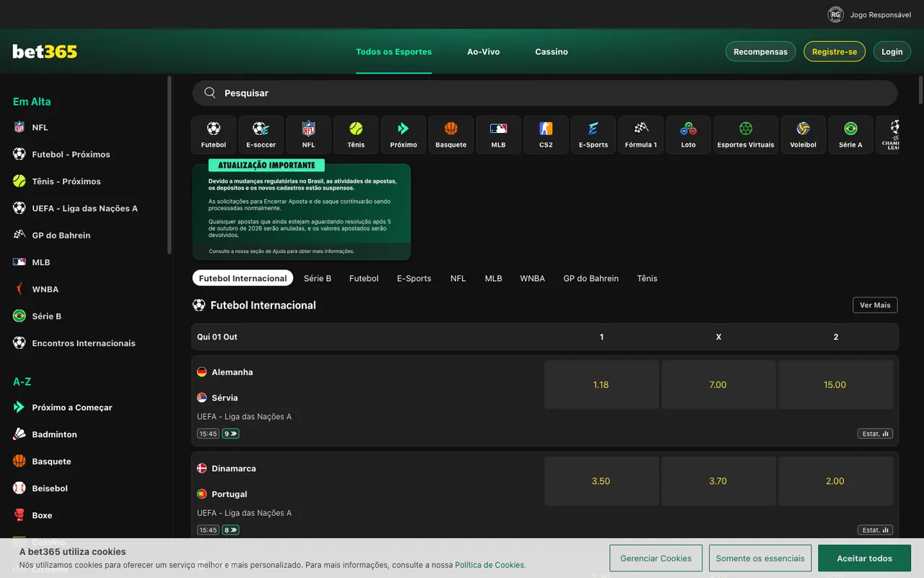This screenshot has width=924, height=578.
Task: Open the Voleibol carousel tile
Action: [803, 134]
